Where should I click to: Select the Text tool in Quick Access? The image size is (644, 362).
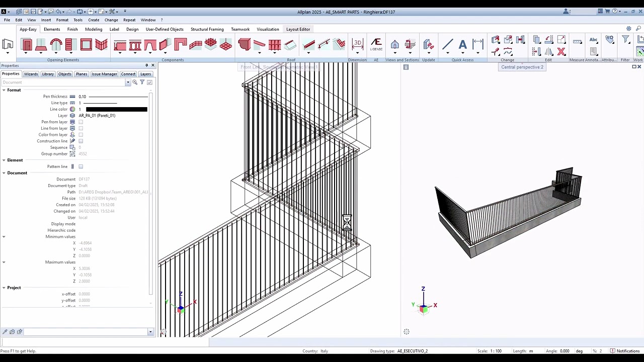click(x=462, y=45)
